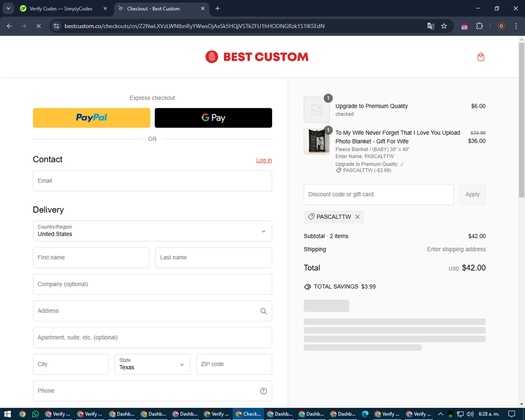Screen dimensions: 525x420
Task: Focus the Apartment, suite field
Action: 152,337
